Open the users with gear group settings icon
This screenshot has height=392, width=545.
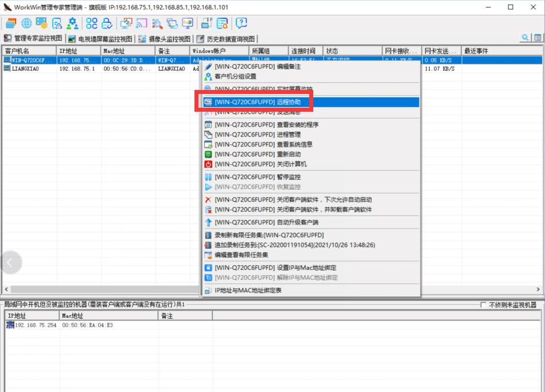[72, 23]
